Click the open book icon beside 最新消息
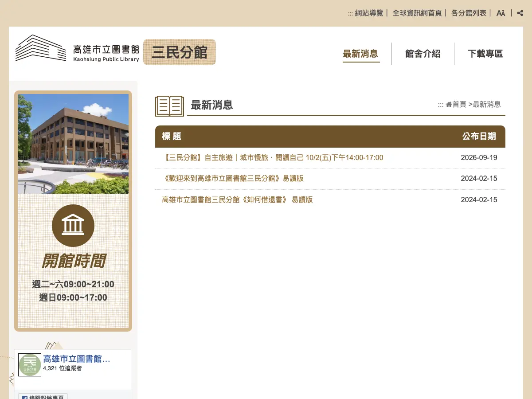The height and width of the screenshot is (399, 532). (x=169, y=106)
